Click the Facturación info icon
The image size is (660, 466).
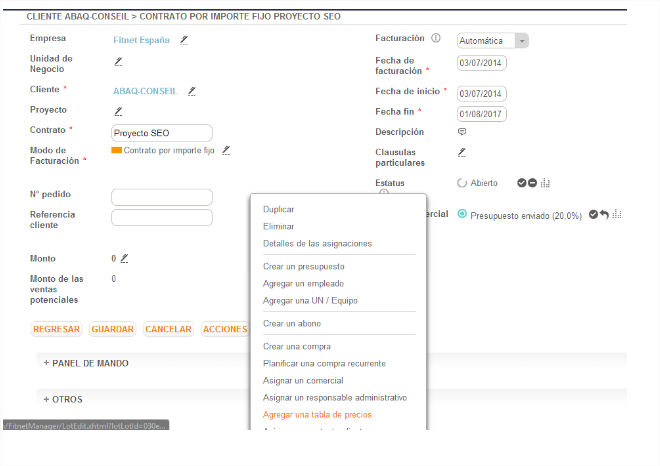[x=436, y=39]
